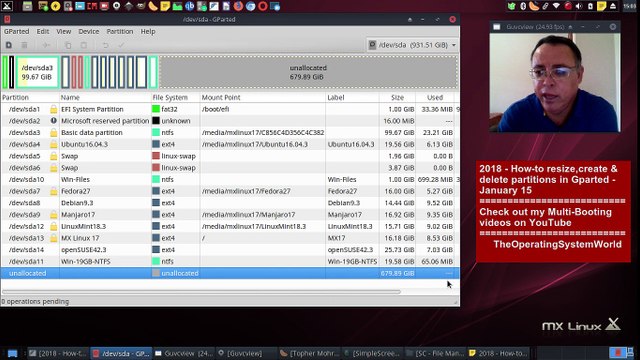Open the GParted menu

point(16,31)
